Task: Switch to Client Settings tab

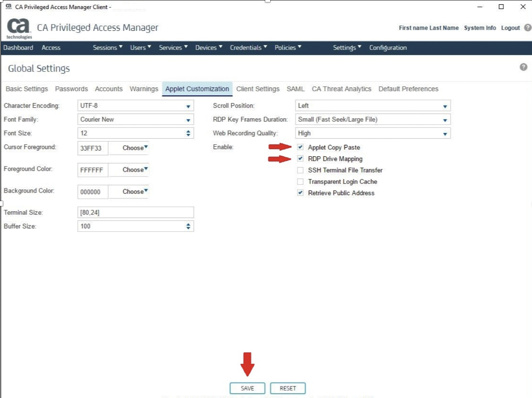Action: point(258,89)
